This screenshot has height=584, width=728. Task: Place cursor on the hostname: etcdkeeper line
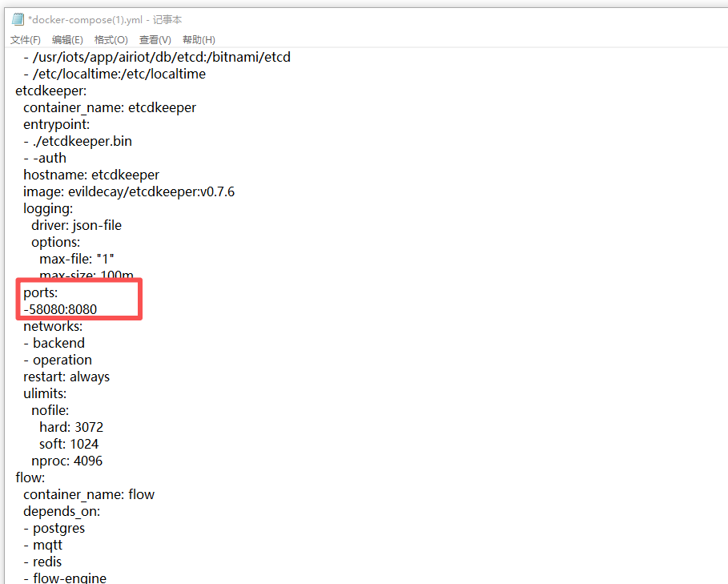pyautogui.click(x=90, y=174)
